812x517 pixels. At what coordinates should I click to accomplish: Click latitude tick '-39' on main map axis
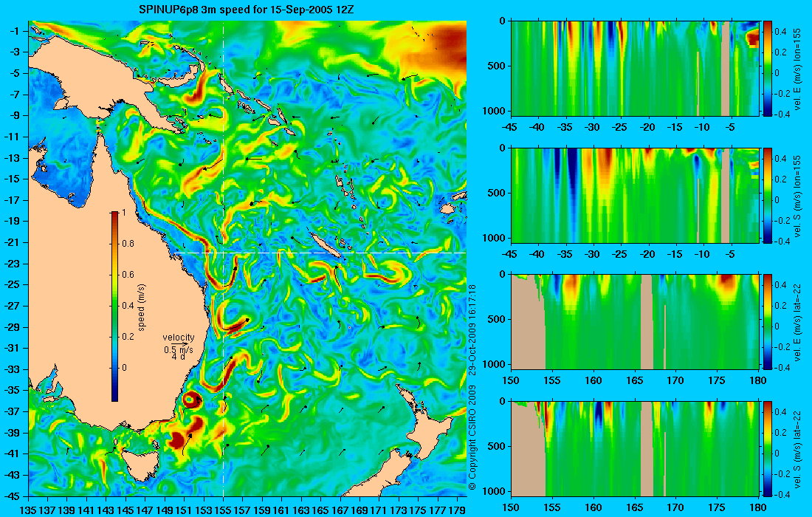click(13, 433)
